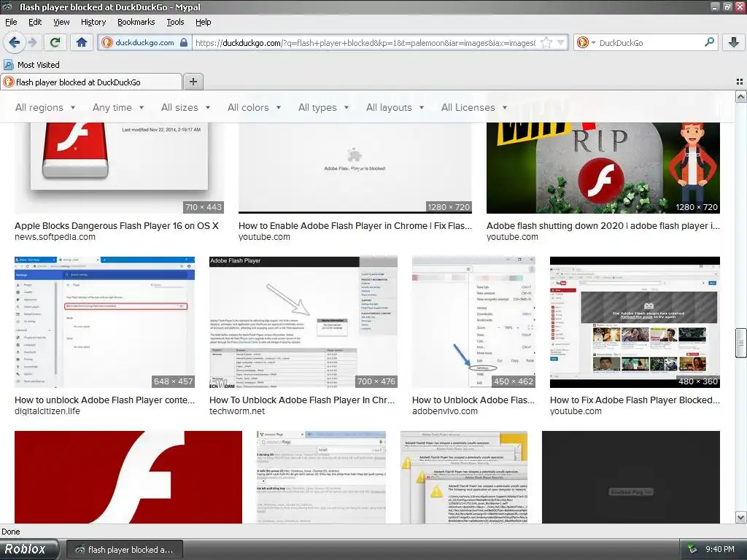747x560 pixels.
Task: Expand the All colors filter
Action: click(255, 108)
